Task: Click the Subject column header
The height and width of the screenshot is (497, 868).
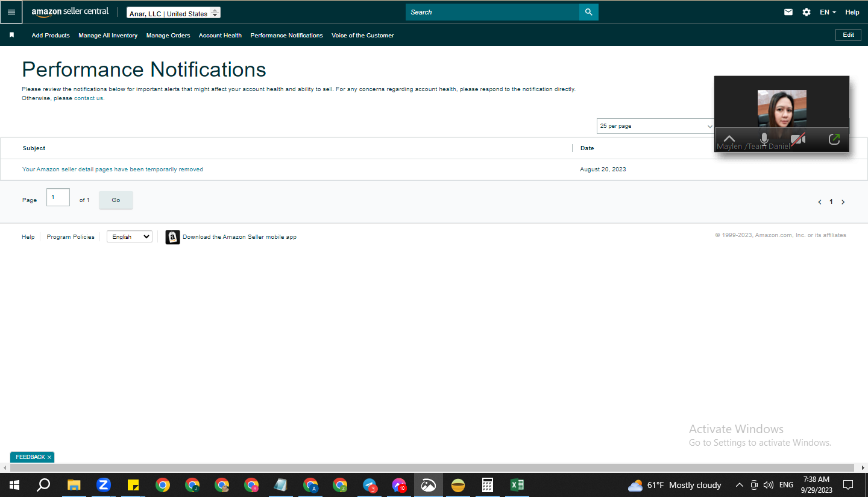Action: coord(34,148)
